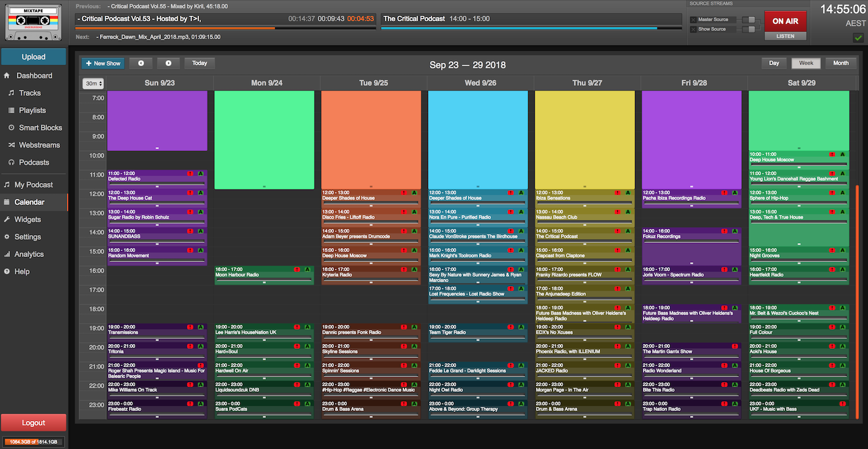Click the Help question mark icon

(x=7, y=272)
